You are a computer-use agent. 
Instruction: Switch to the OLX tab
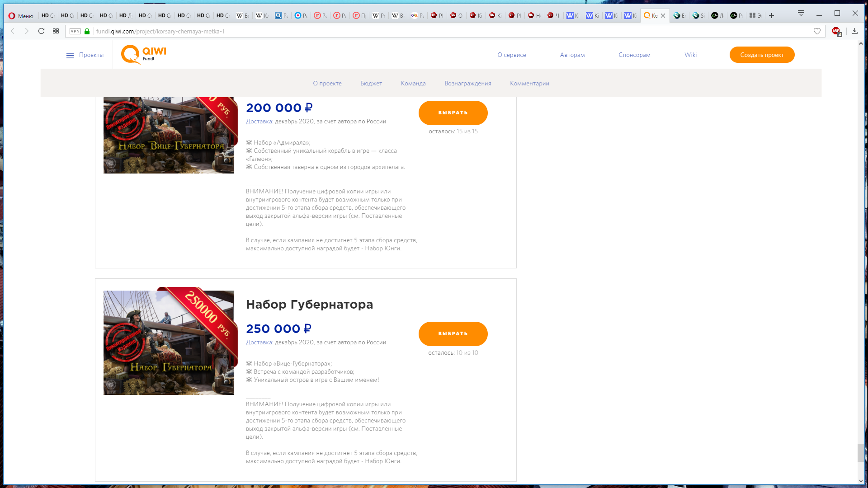tap(417, 15)
